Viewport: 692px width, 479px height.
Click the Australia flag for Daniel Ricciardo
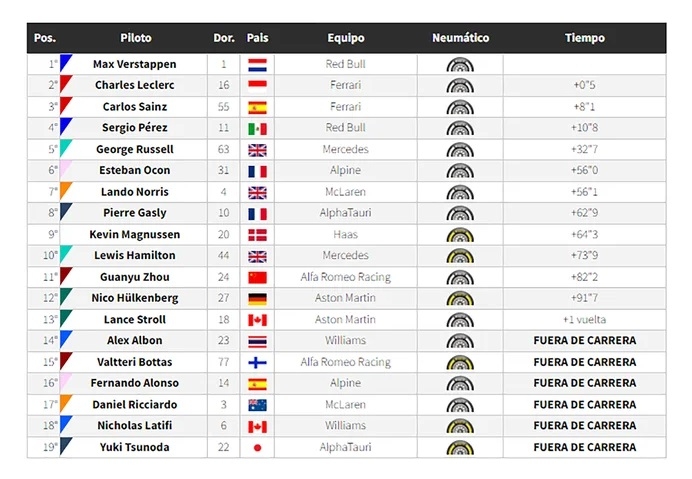coord(257,405)
